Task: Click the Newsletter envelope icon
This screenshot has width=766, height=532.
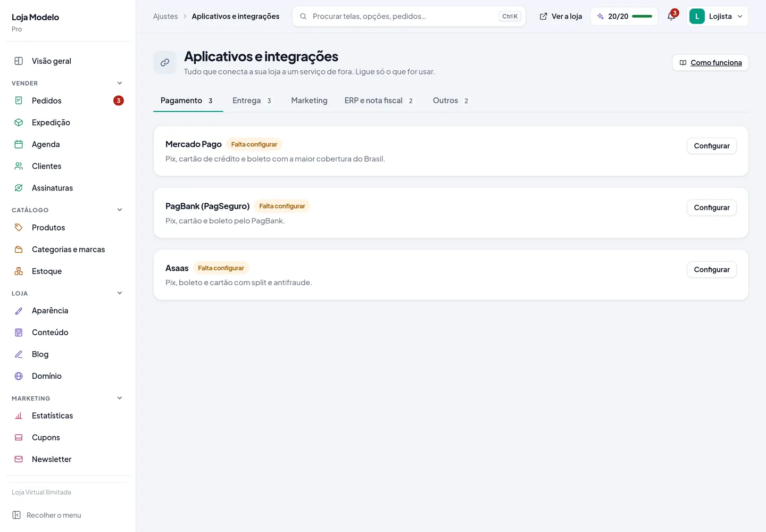Action: [19, 459]
